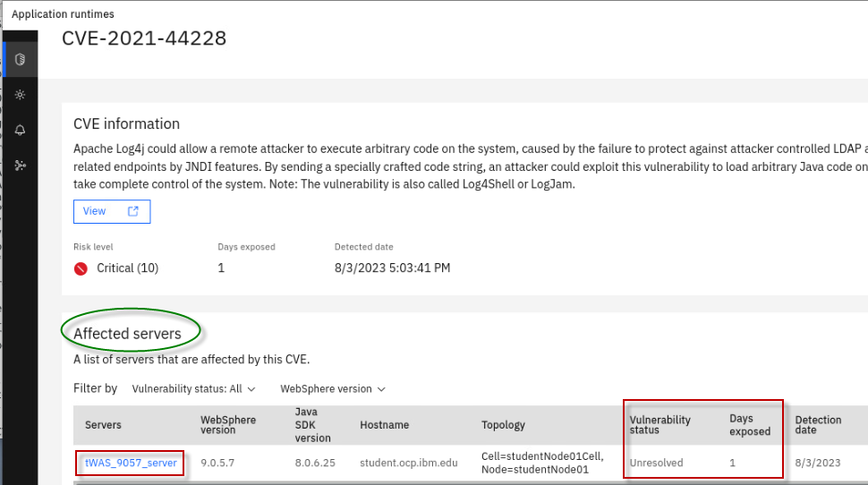Expand the Vulnerability status filter dropdown
868x485 pixels.
coord(193,389)
